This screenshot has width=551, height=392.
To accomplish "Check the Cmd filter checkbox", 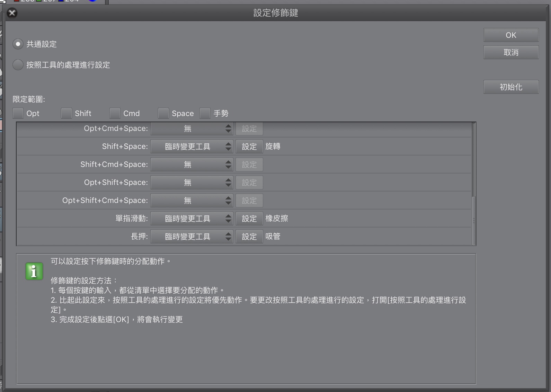I will 115,113.
